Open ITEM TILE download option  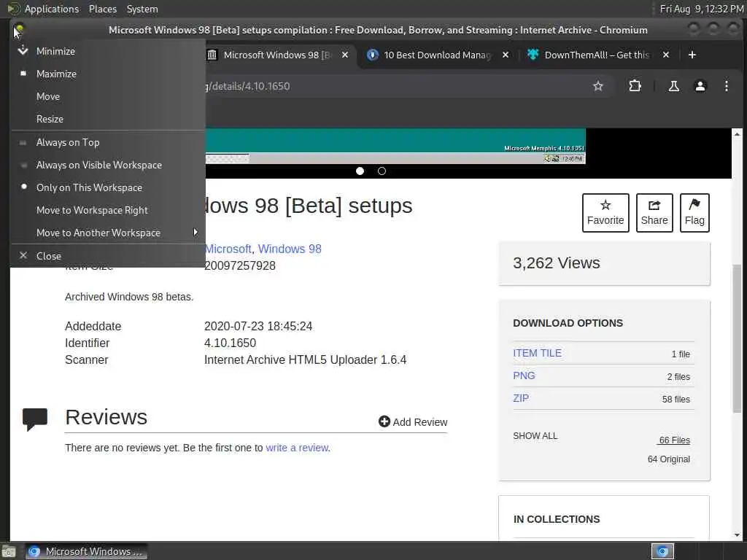[x=537, y=354]
